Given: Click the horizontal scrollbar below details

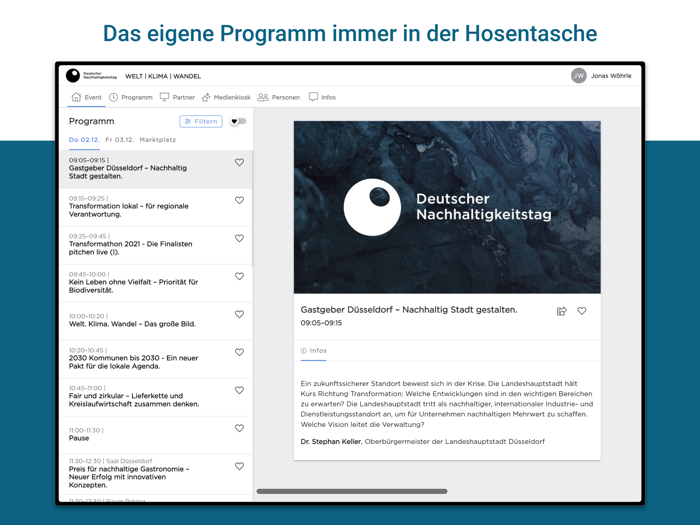Looking at the screenshot, I should click(x=352, y=491).
